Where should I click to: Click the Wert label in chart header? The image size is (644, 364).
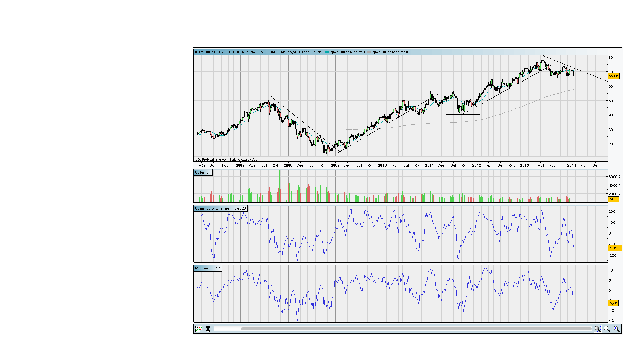click(x=199, y=52)
